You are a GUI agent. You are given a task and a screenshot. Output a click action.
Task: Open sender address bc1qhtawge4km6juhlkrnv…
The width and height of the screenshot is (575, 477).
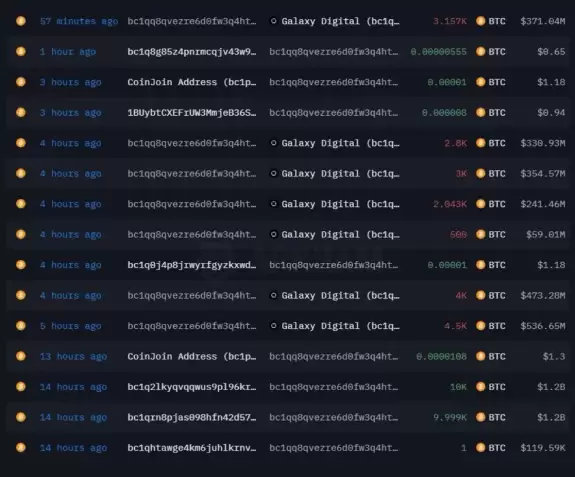(x=192, y=448)
